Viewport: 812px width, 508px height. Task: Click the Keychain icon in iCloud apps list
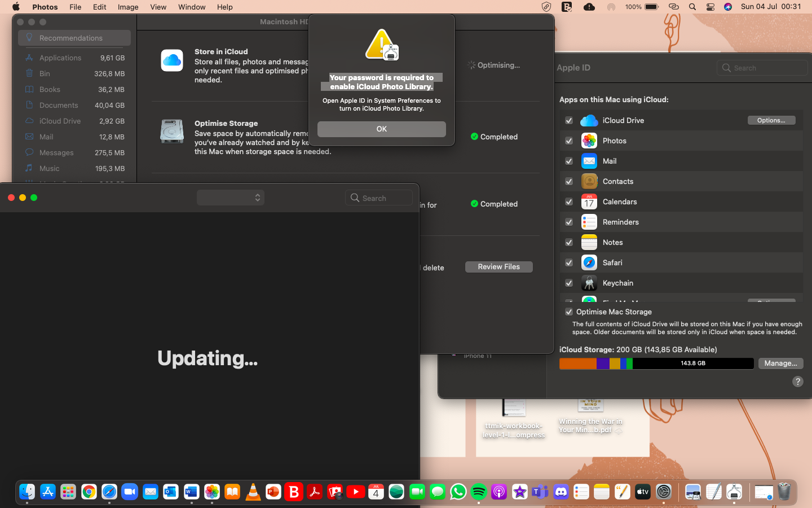click(x=589, y=283)
